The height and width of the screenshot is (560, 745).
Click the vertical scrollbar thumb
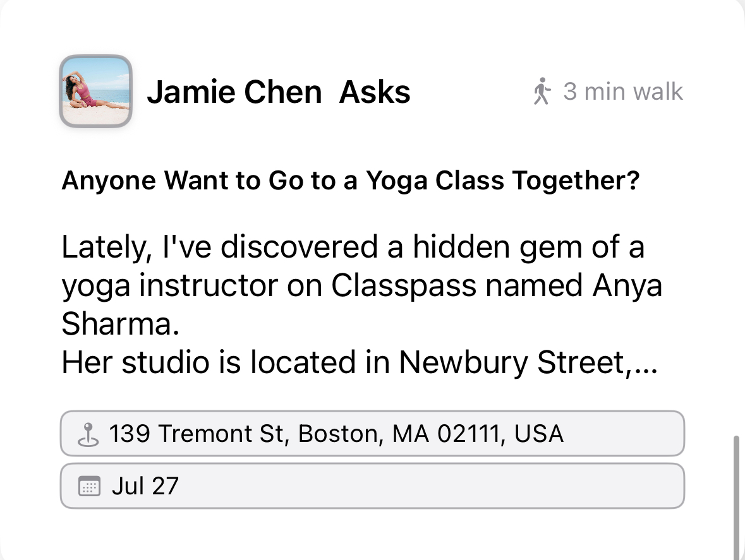[736, 492]
